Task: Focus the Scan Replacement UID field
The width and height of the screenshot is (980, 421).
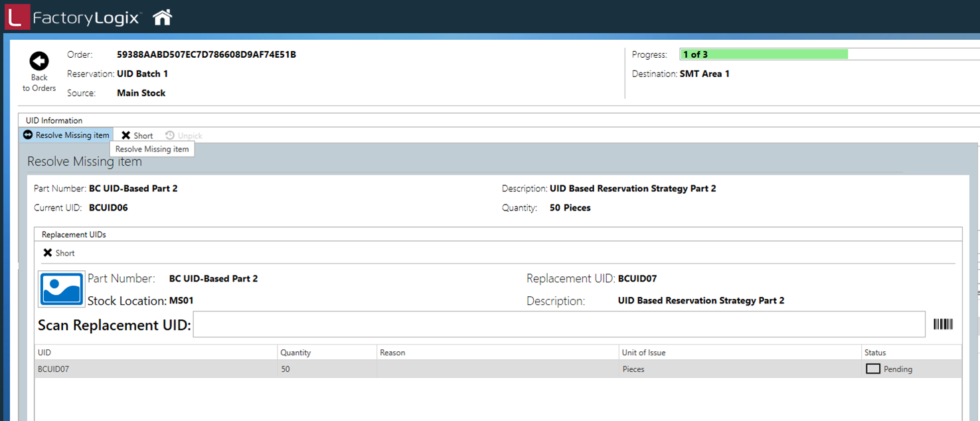Action: pos(558,325)
